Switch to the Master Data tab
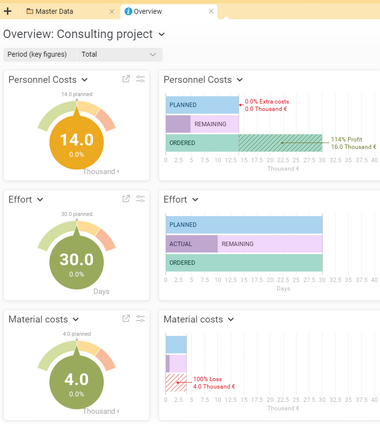380x430 pixels. coord(69,11)
